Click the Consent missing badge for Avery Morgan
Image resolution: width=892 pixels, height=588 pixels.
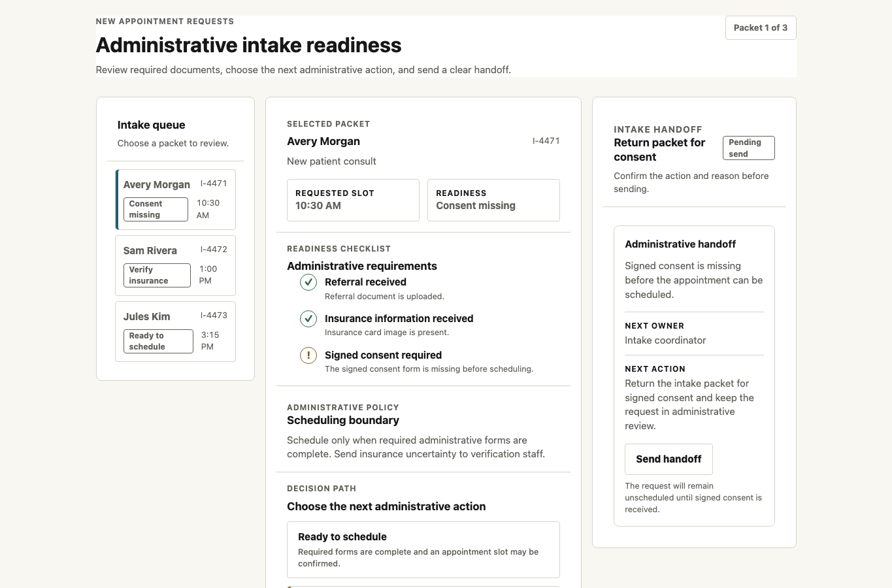(156, 209)
